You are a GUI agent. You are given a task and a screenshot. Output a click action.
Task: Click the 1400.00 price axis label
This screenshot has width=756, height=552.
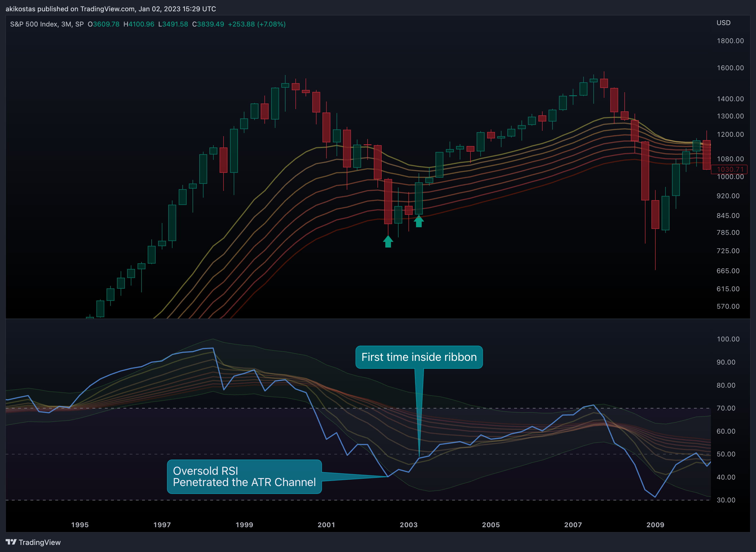[x=730, y=99]
